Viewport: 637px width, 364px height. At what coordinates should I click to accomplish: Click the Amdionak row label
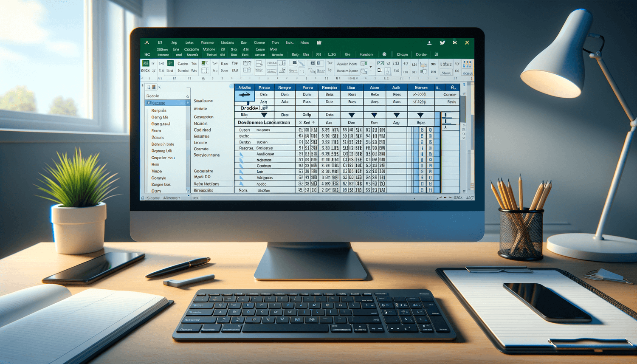265,154
